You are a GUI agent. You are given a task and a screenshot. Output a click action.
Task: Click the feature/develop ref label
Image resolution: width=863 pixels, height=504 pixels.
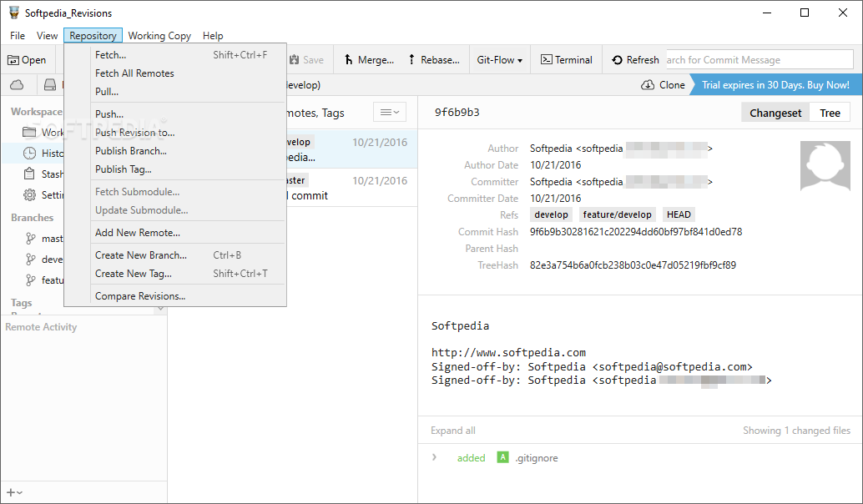[617, 214]
